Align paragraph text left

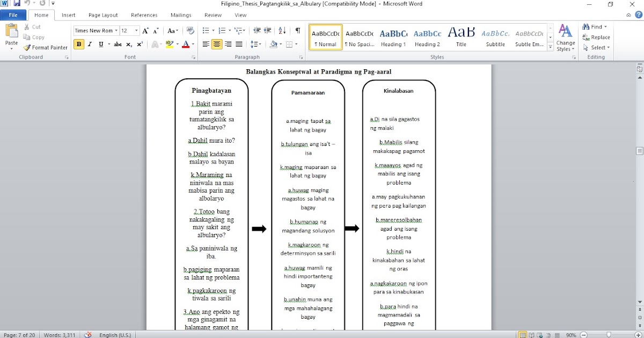point(206,45)
